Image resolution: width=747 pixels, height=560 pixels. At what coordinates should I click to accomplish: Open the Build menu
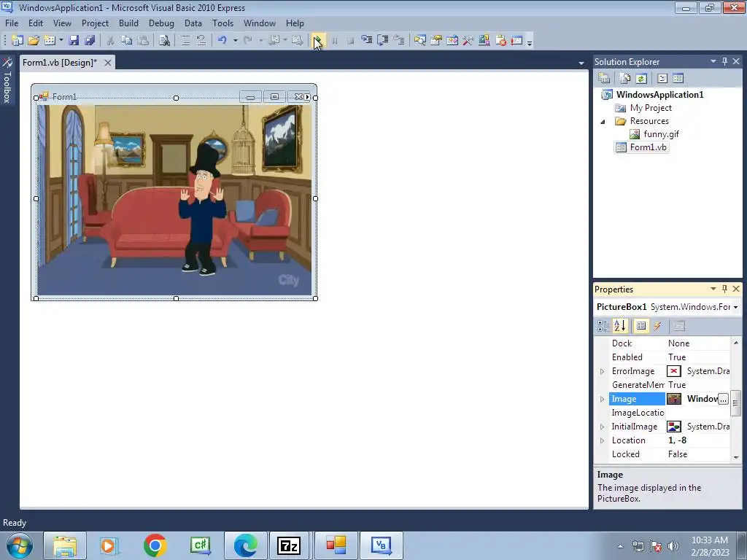click(128, 23)
